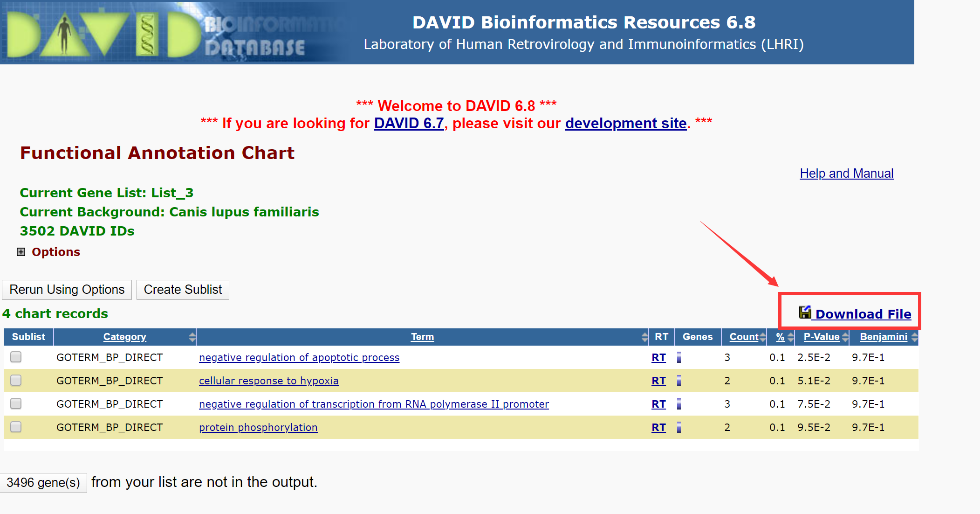Click the gene bar icon for apoptotic process row

click(679, 357)
